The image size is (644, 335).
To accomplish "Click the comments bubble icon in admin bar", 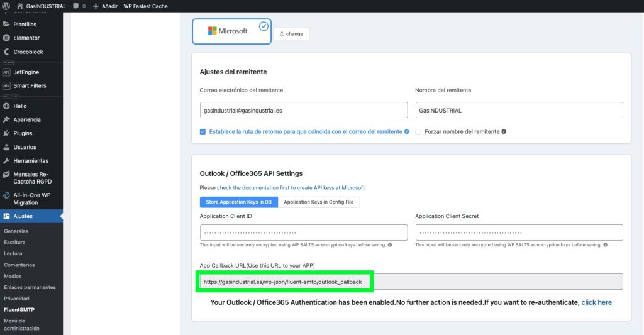I will click(75, 6).
